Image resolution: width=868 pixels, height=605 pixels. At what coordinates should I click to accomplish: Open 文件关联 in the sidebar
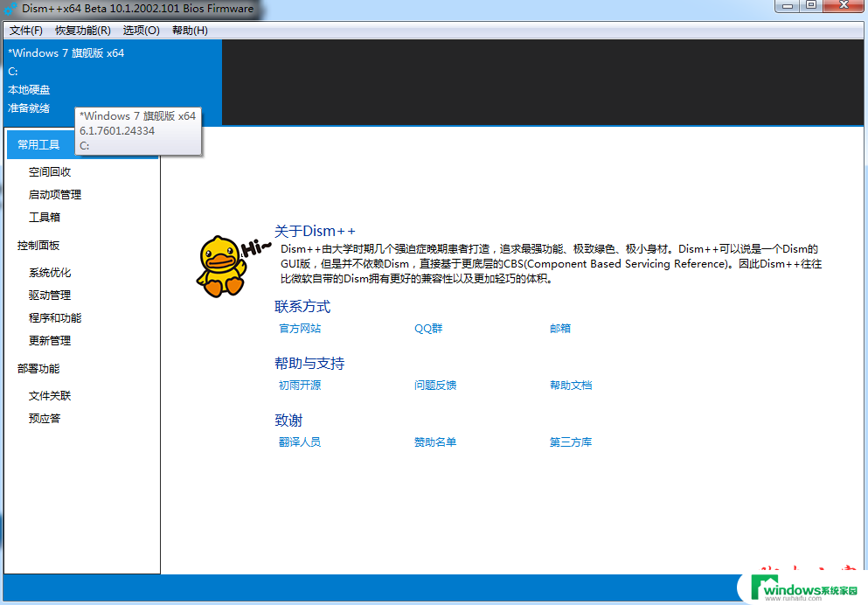pos(50,396)
